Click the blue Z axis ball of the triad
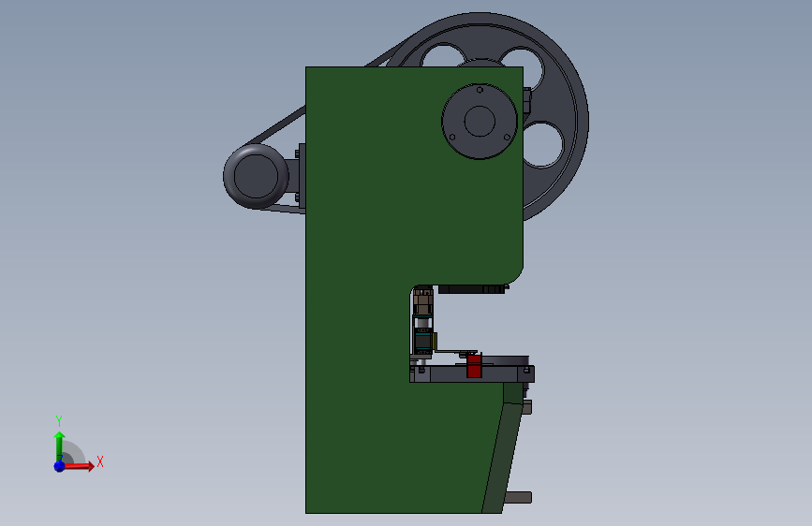Image resolution: width=812 pixels, height=526 pixels. tap(59, 466)
